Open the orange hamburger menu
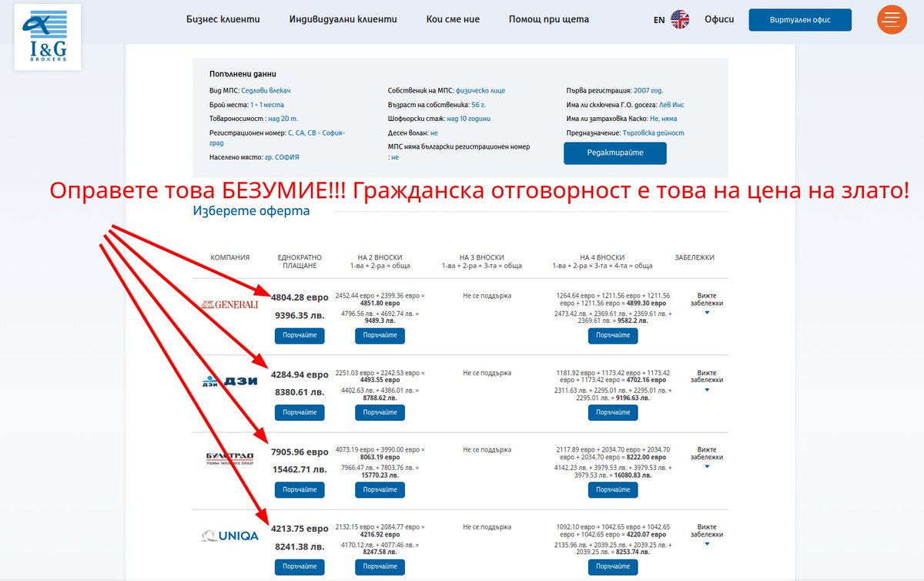 point(892,19)
